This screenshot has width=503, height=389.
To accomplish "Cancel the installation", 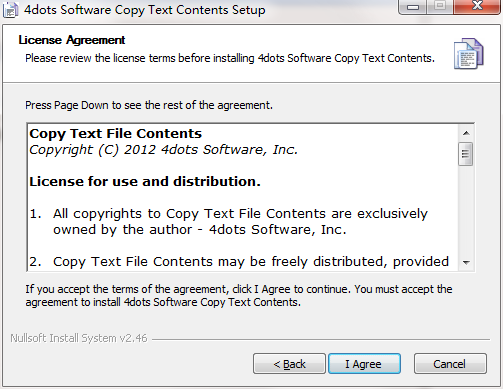I will coord(450,364).
